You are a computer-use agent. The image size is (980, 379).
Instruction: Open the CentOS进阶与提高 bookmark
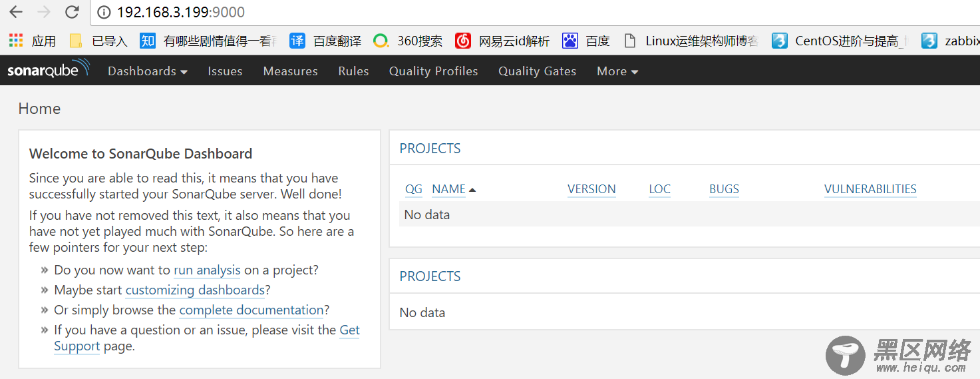click(x=840, y=41)
